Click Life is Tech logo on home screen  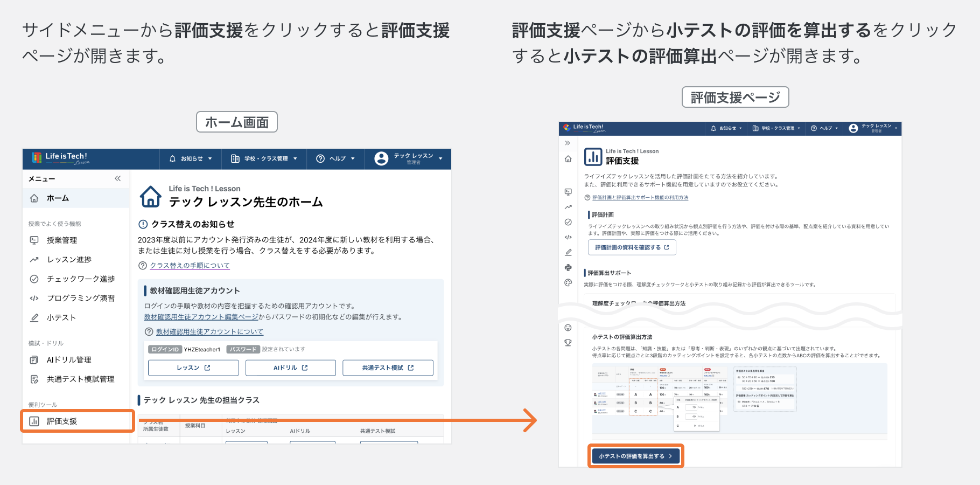click(x=60, y=158)
